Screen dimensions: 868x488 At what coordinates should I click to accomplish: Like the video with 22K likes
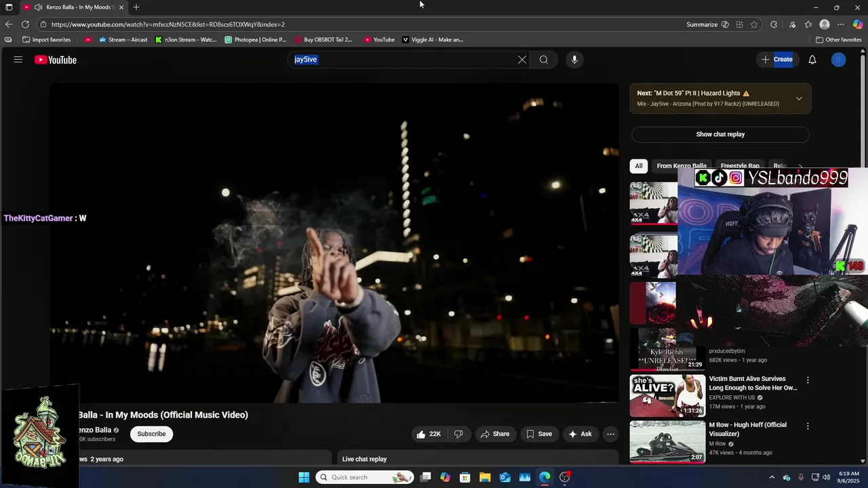point(429,434)
